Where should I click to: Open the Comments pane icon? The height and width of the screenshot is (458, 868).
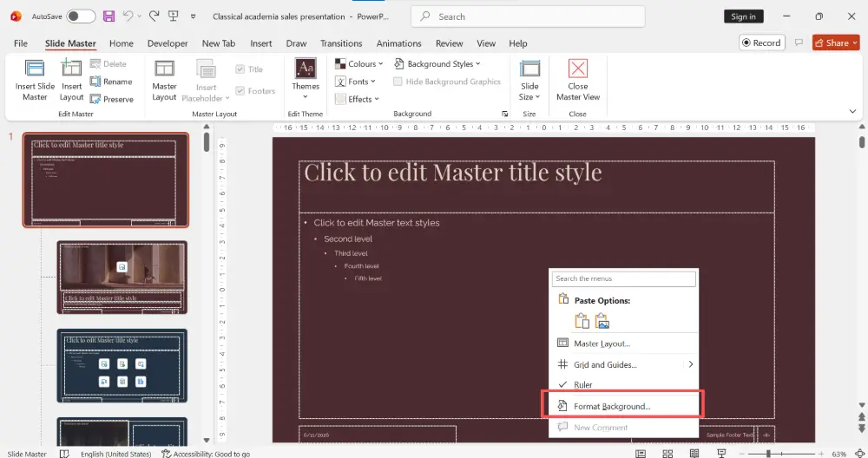(x=799, y=43)
